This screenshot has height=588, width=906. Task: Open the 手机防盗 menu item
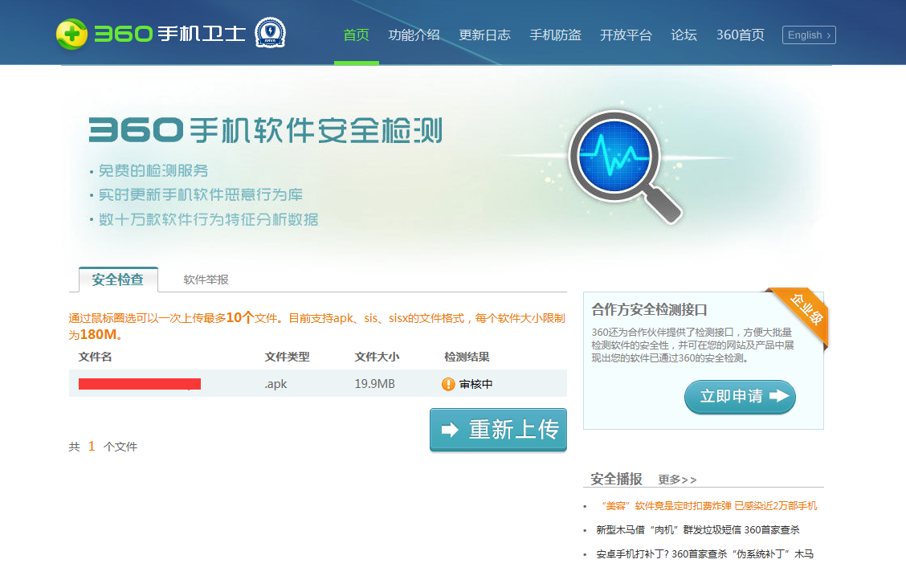pyautogui.click(x=556, y=35)
